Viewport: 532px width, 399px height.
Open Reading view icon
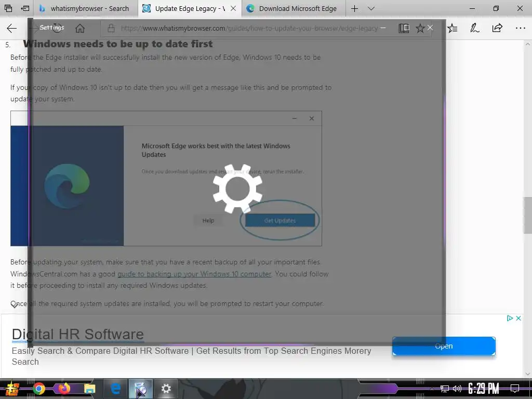coord(404,28)
